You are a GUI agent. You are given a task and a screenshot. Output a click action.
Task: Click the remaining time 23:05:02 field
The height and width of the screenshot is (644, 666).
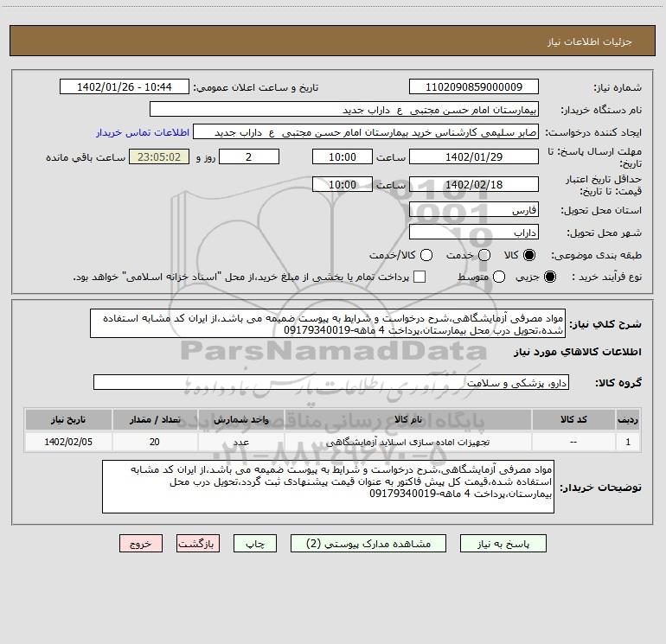[x=159, y=156]
